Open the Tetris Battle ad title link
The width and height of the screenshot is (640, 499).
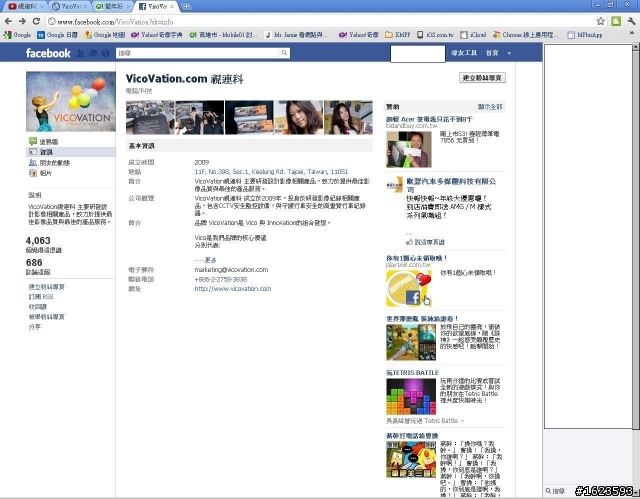(412, 373)
